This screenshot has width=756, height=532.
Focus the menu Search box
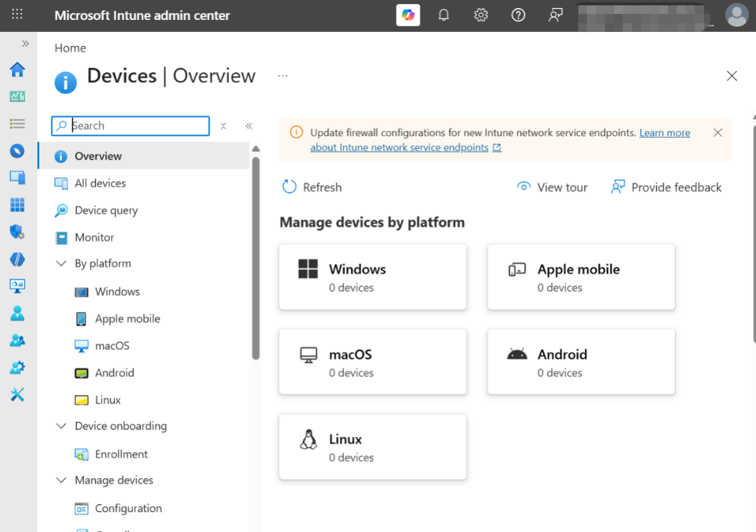[130, 126]
